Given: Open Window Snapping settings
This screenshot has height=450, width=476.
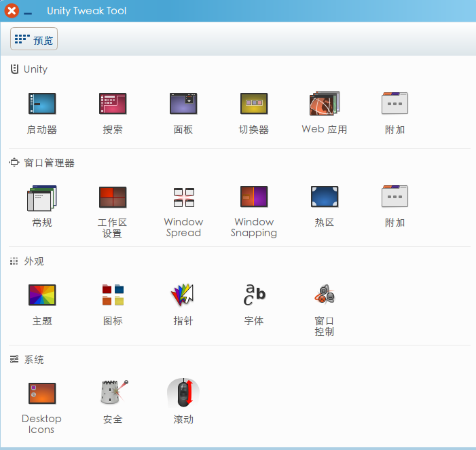Looking at the screenshot, I should [x=254, y=198].
